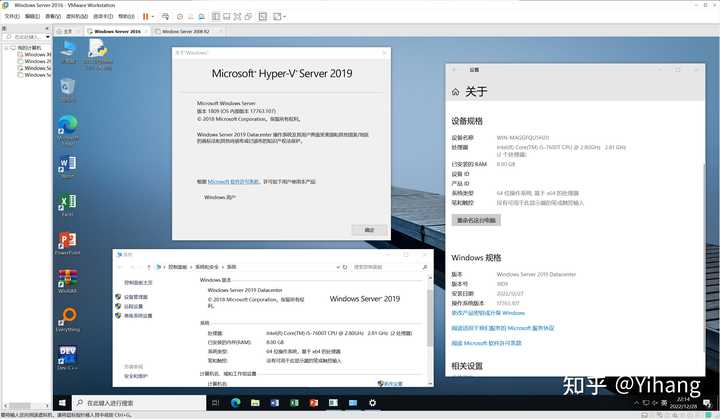The width and height of the screenshot is (720, 419).
Task: Click 确定 in the About Windows dialog
Action: [x=369, y=230]
